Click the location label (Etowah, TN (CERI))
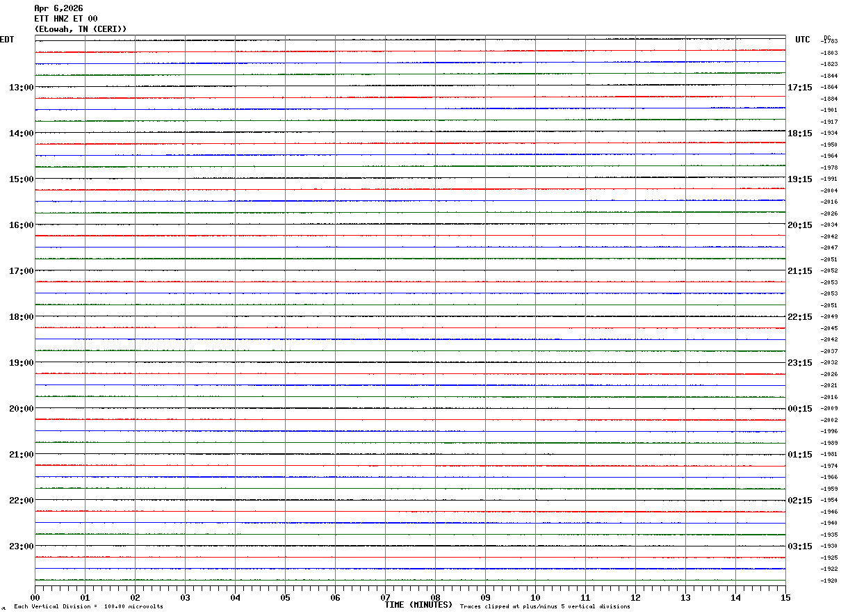Image resolution: width=841 pixels, height=616 pixels. tap(81, 29)
